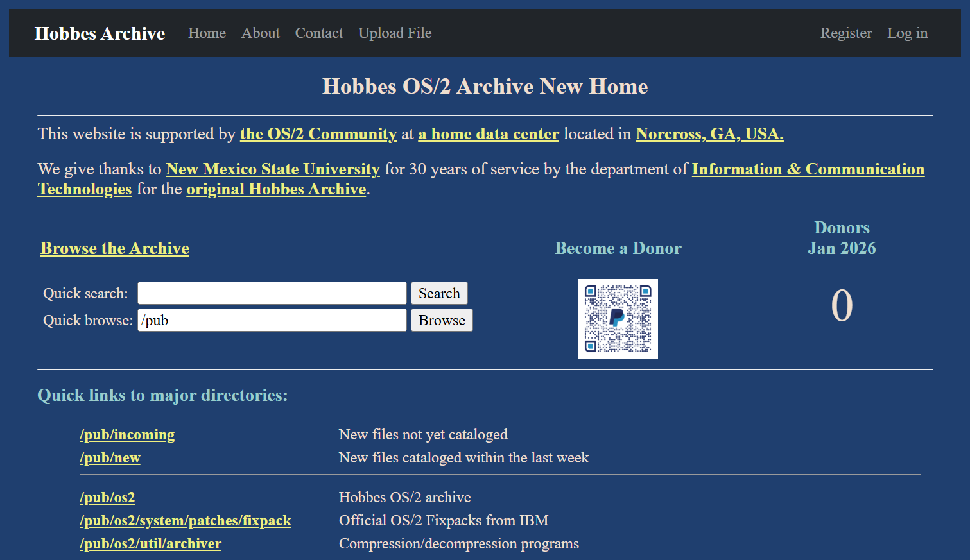The image size is (970, 560).
Task: Open the Hobbes Archive brand link
Action: [x=100, y=33]
